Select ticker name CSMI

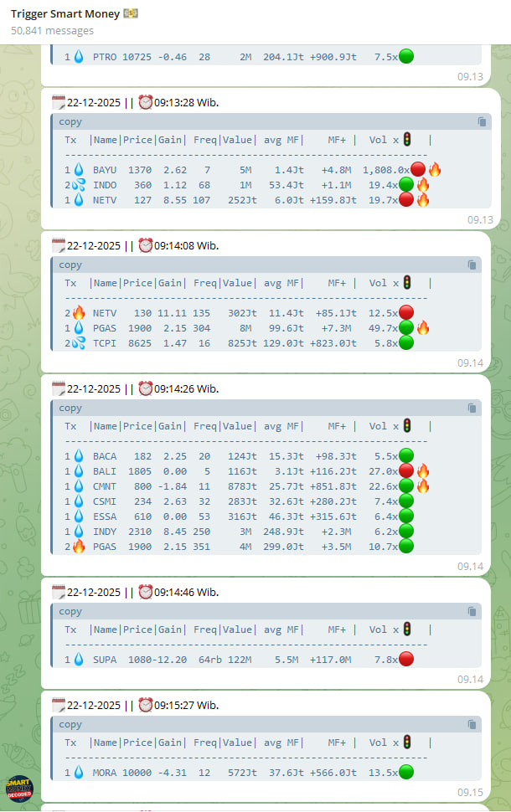click(x=105, y=501)
